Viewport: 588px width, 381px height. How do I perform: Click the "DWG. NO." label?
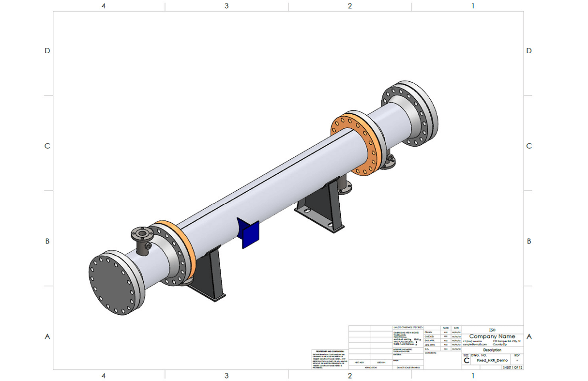tap(480, 355)
